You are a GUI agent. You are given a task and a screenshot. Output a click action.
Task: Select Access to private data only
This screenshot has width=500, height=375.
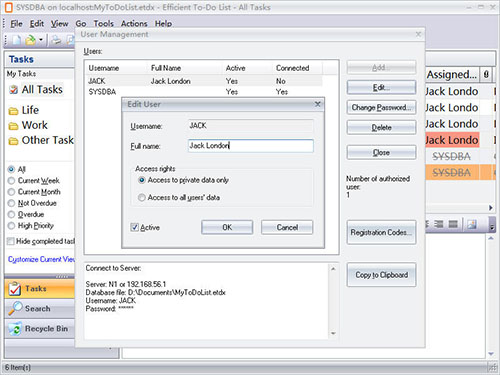(142, 180)
